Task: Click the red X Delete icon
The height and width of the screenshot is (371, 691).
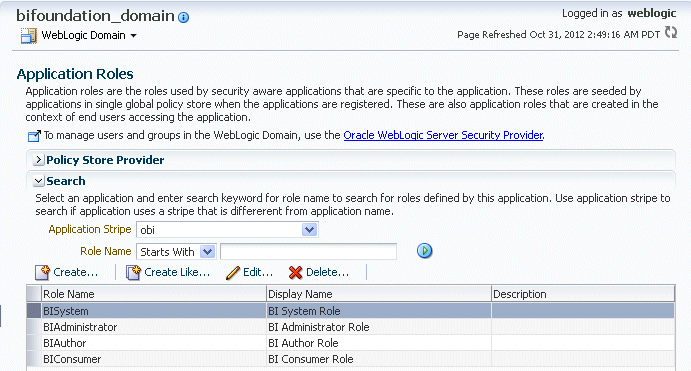Action: point(295,272)
